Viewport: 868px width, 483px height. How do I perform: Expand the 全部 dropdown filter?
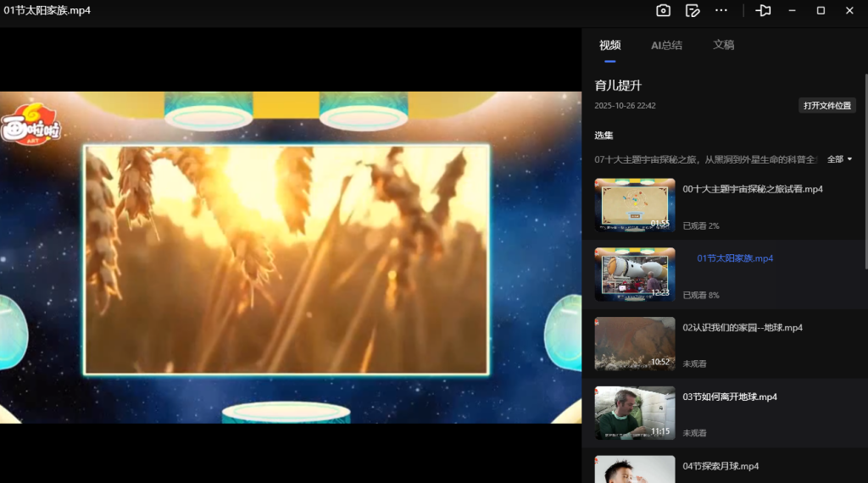coord(839,159)
